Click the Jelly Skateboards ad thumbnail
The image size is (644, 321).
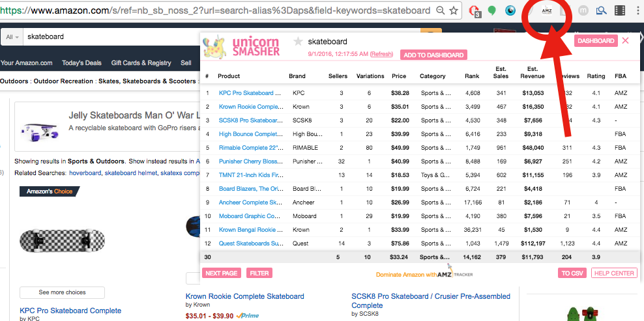pos(39,130)
